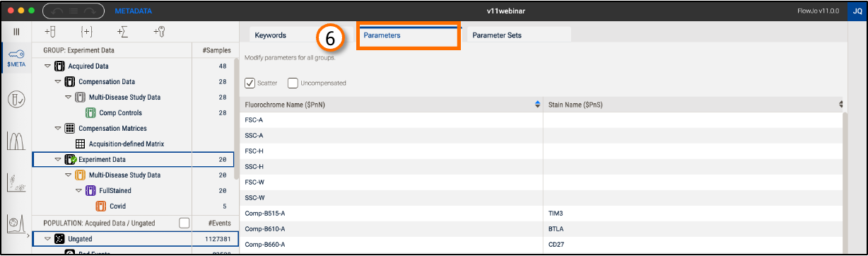The image size is (868, 256).
Task: Disable the Scatter checkbox
Action: [x=250, y=83]
